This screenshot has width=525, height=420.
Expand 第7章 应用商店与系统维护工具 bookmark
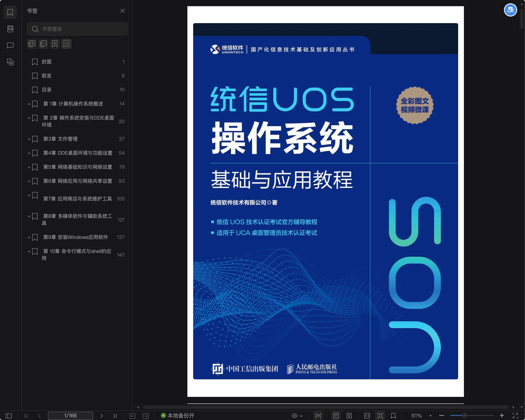29,195
